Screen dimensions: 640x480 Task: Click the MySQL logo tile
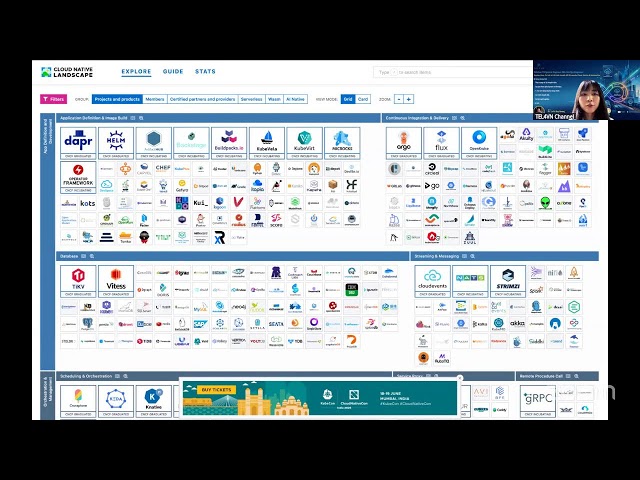(200, 307)
